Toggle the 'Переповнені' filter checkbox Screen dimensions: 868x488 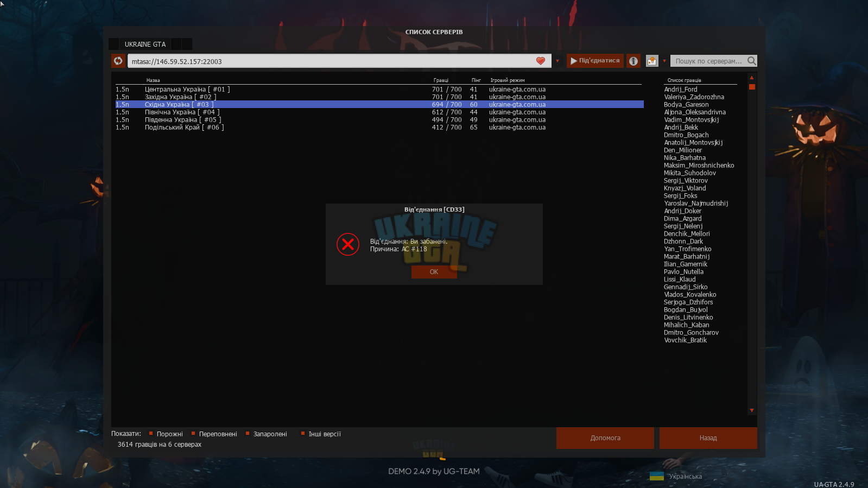pos(193,433)
